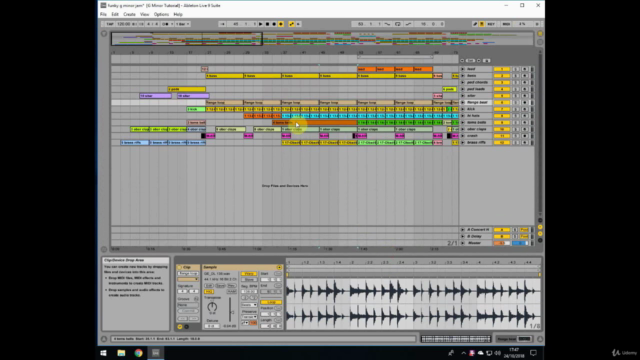Click the Punch-Out switch
Screen dimensions: 640x360
pyautogui.click(x=408, y=24)
